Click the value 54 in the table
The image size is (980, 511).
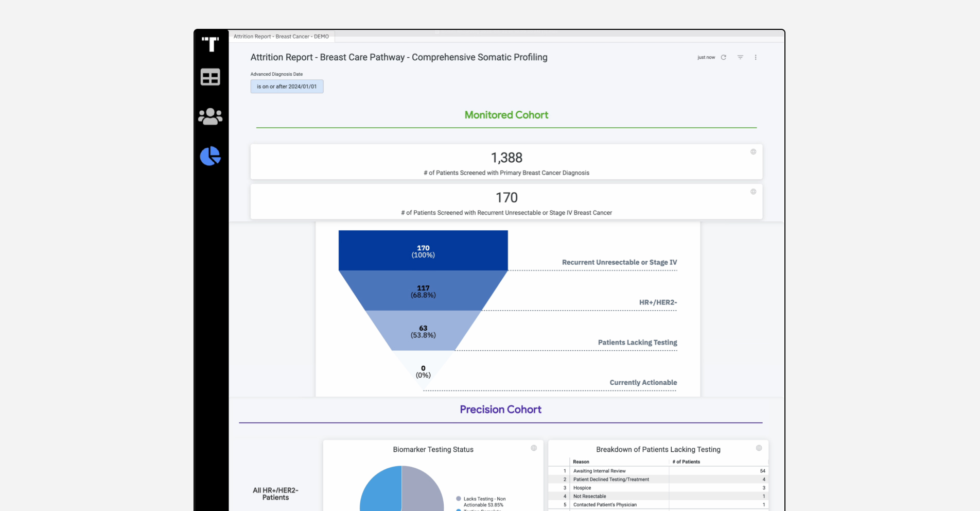click(763, 471)
